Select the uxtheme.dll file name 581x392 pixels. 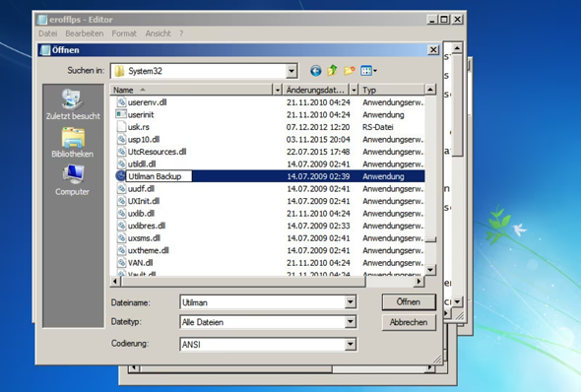(149, 250)
